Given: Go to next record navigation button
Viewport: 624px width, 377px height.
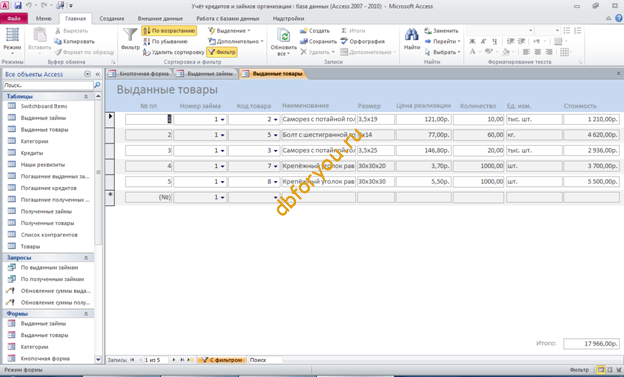Looking at the screenshot, I should click(174, 360).
